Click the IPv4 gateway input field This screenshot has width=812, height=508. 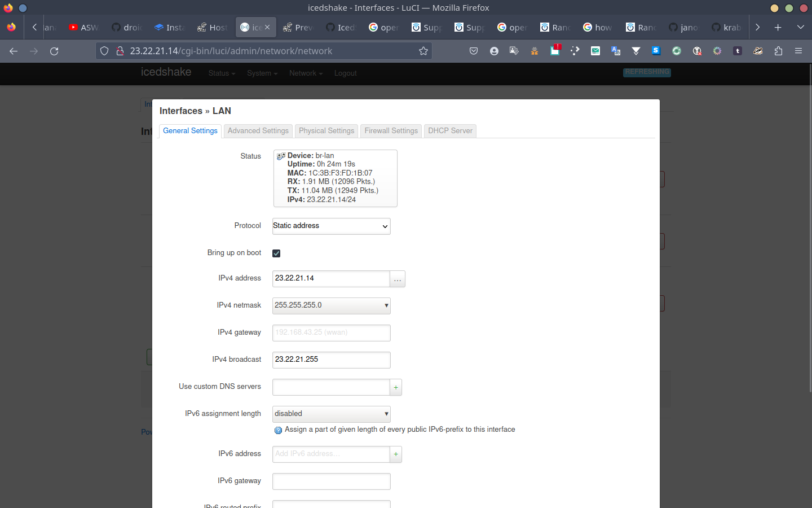click(331, 332)
